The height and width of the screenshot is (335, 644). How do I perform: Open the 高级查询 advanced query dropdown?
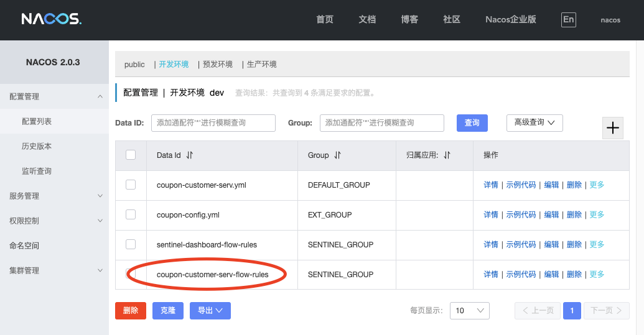coord(534,123)
